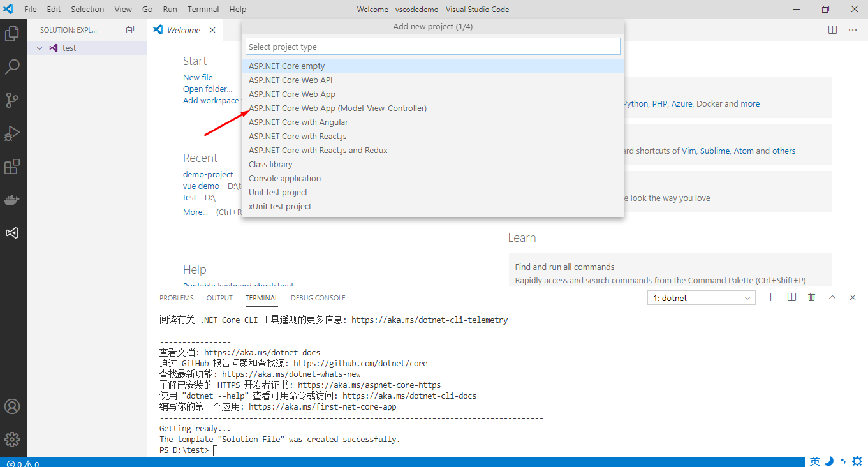Click the Azure link on Welcome page
Image resolution: width=868 pixels, height=467 pixels.
682,103
